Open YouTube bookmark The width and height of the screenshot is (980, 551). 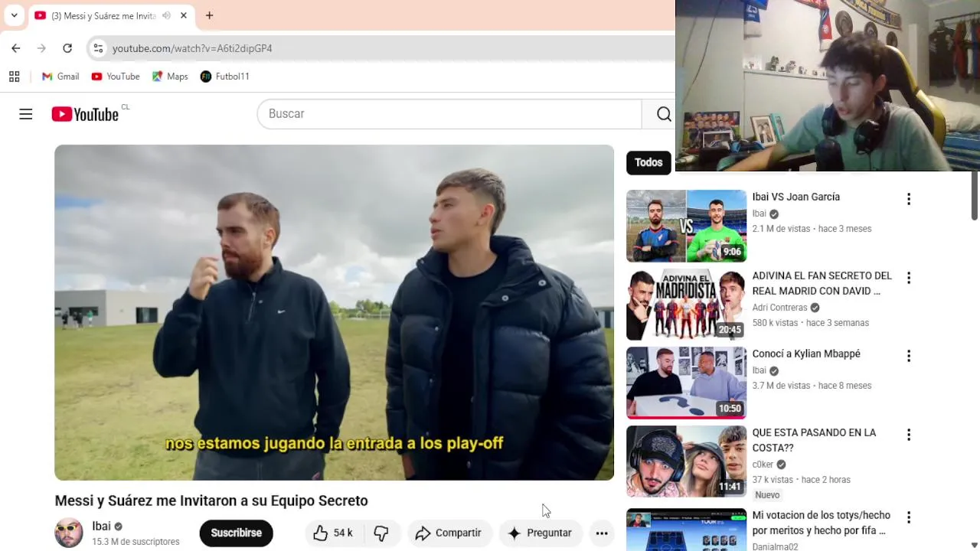(x=116, y=77)
